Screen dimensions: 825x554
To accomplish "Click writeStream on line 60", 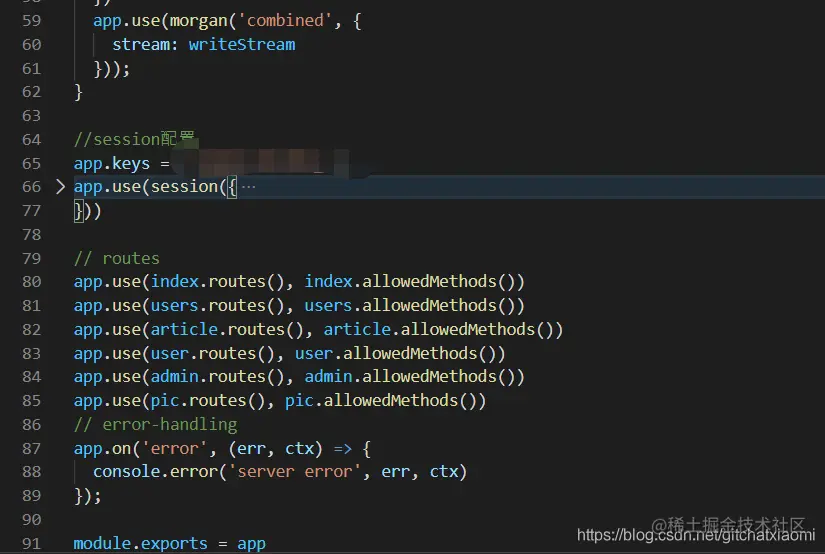I will click(242, 45).
